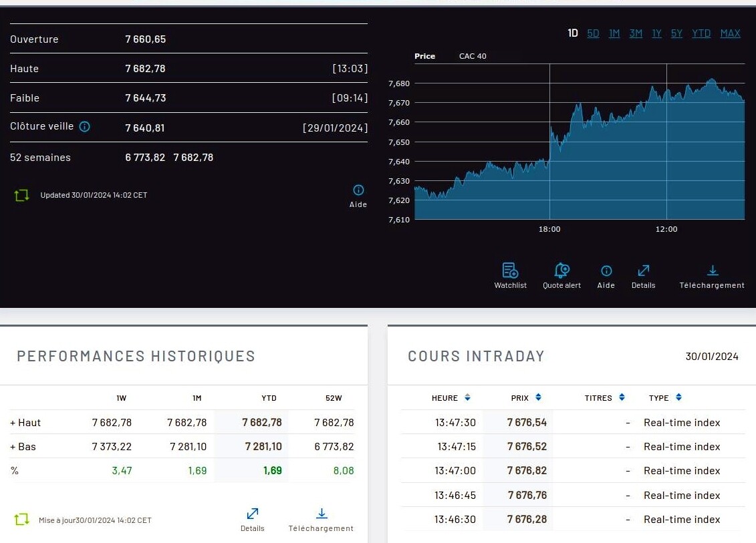Click the price 7 676,76
This screenshot has height=543, width=756.
coord(527,496)
